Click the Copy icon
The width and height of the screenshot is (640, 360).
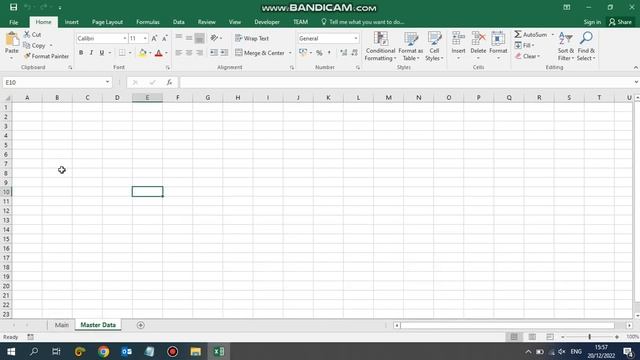(27, 45)
